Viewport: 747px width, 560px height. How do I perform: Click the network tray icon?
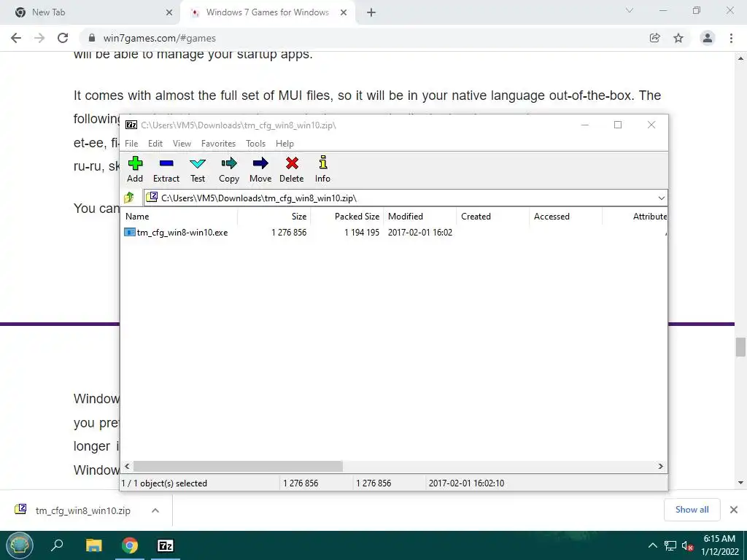[x=670, y=545]
